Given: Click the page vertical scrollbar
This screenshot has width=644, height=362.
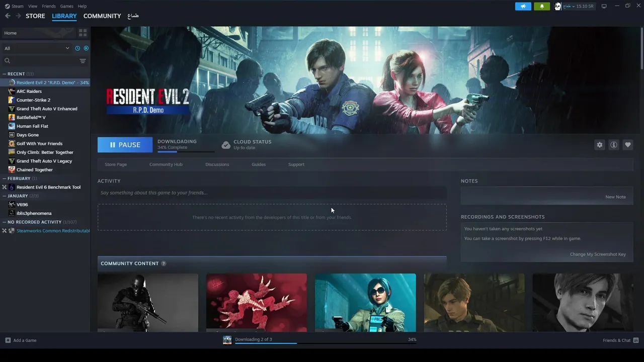Looking at the screenshot, I should tap(642, 49).
